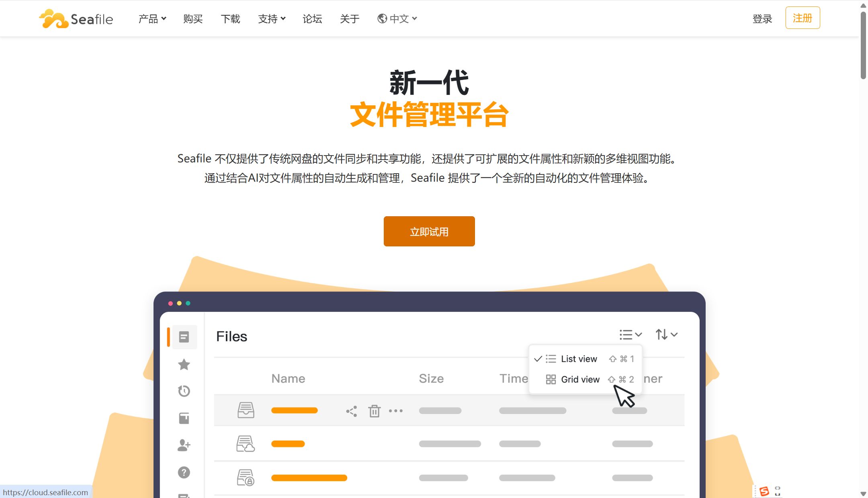The height and width of the screenshot is (498, 868).
Task: Click the 注册 signup button
Action: tap(802, 18)
